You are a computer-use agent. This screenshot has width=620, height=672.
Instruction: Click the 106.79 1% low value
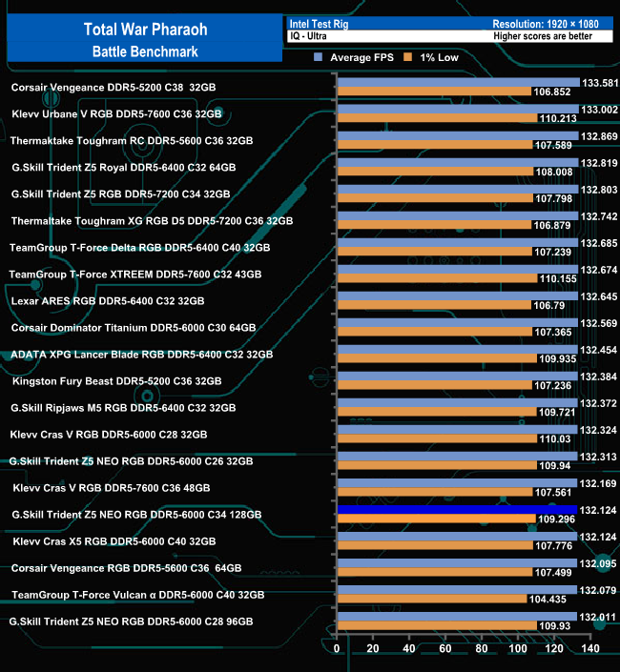(x=548, y=306)
